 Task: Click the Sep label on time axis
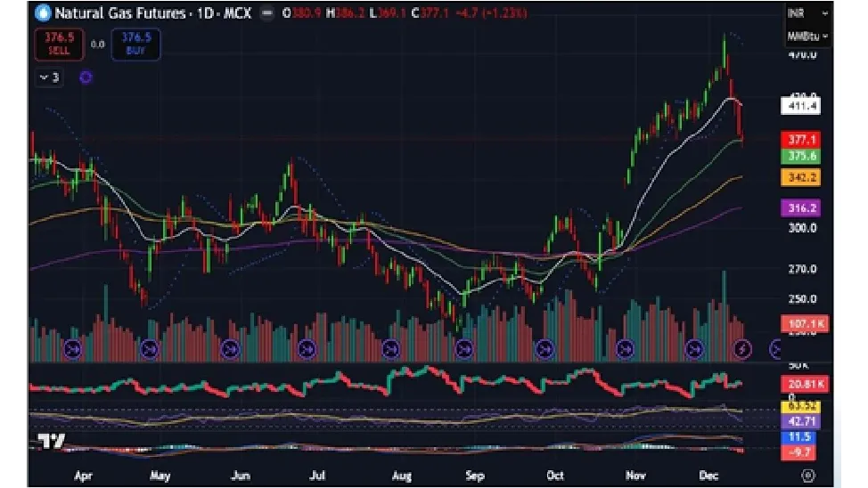click(x=475, y=476)
